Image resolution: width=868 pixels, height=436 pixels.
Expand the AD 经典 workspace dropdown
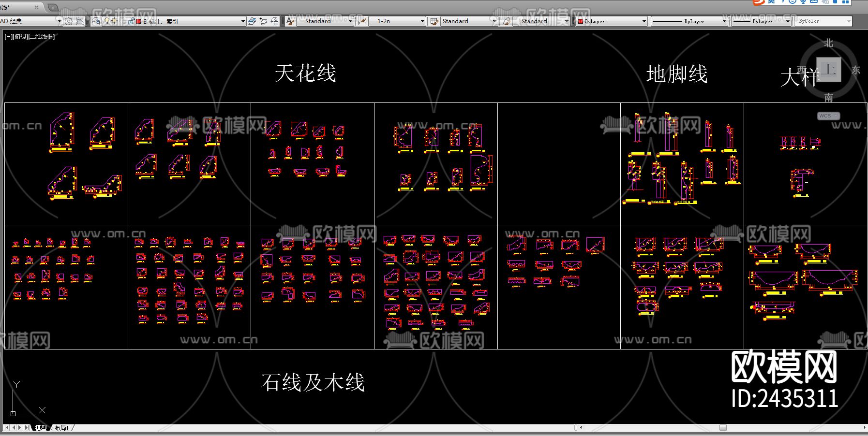click(x=60, y=21)
